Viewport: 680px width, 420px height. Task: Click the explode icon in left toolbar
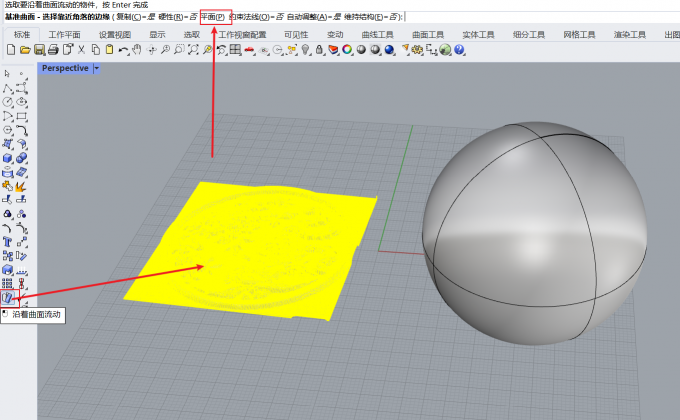pos(21,186)
